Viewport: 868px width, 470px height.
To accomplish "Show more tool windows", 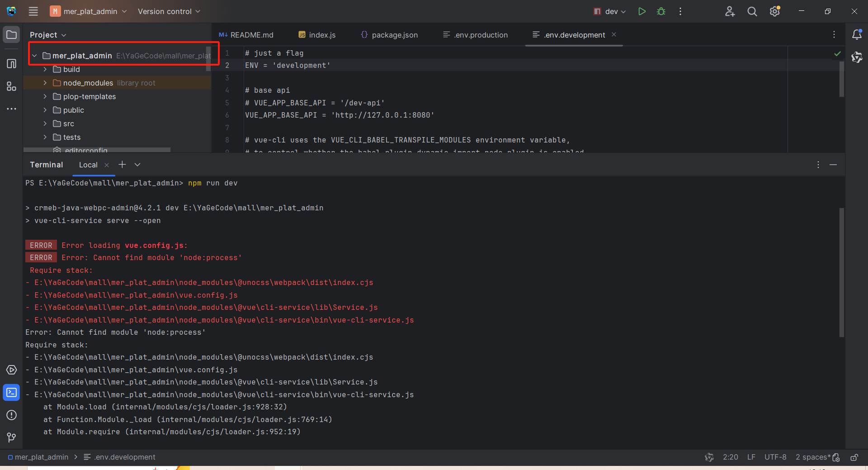I will tap(12, 109).
